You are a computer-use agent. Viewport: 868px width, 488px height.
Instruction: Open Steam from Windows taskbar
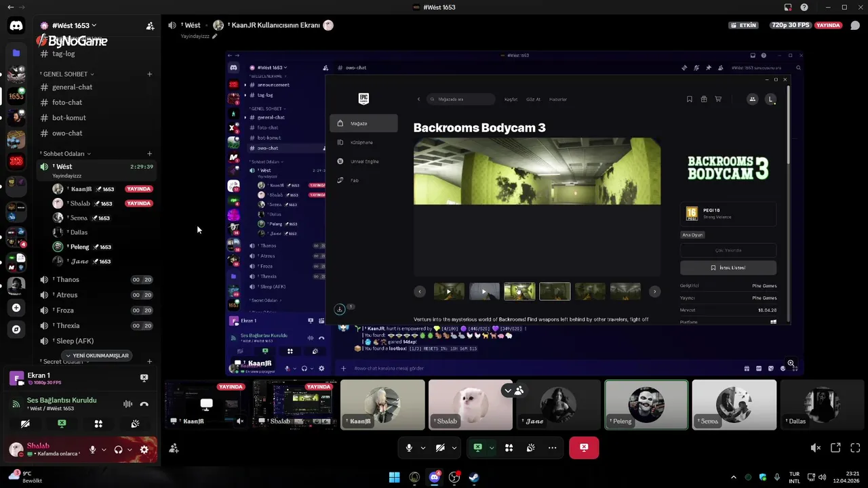point(474,477)
